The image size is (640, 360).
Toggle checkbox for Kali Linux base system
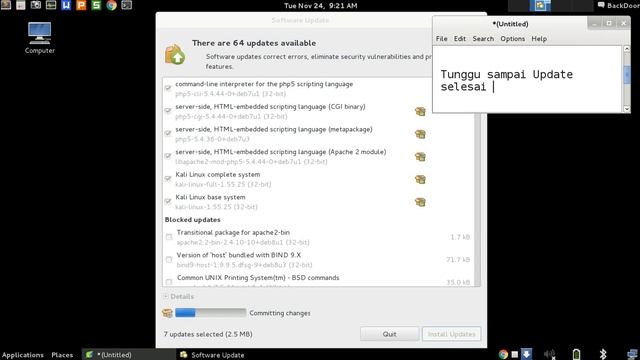[x=168, y=201]
